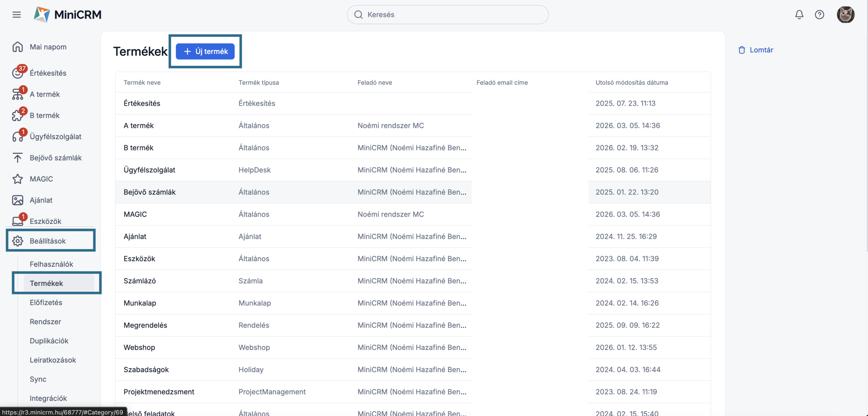Go to Integrációk settings page
Viewport: 868px width, 416px height.
pyautogui.click(x=48, y=398)
